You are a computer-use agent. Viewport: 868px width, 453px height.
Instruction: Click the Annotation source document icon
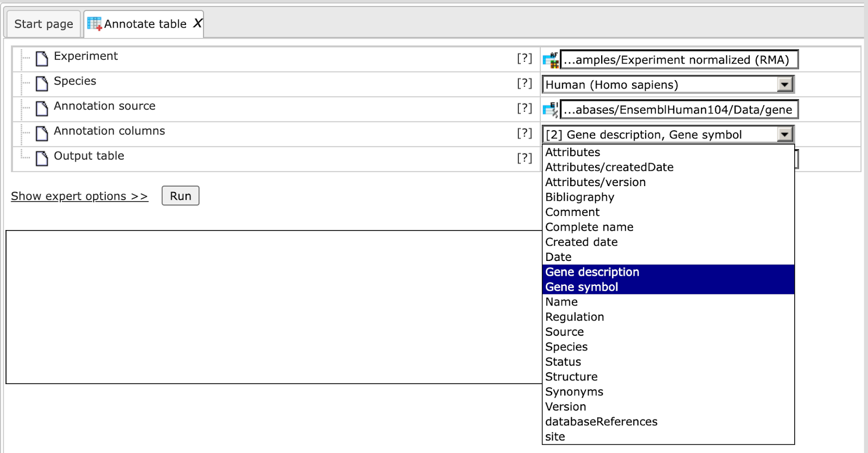(x=42, y=109)
